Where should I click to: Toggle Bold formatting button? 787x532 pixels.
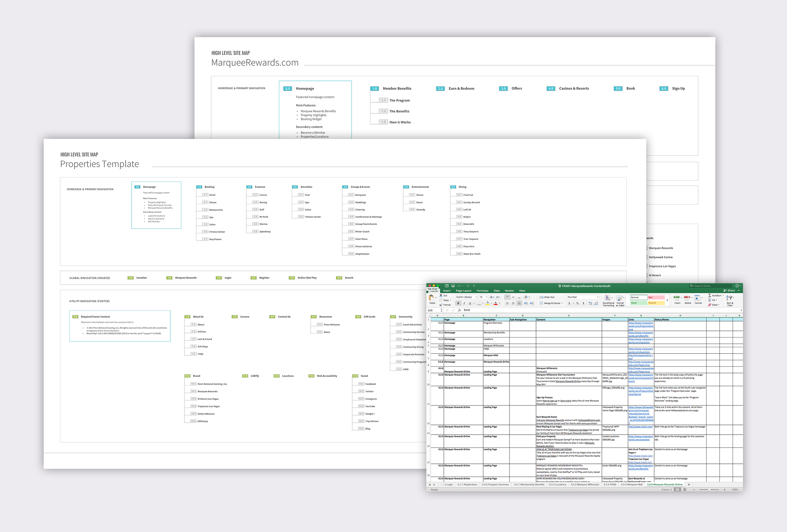coord(458,303)
